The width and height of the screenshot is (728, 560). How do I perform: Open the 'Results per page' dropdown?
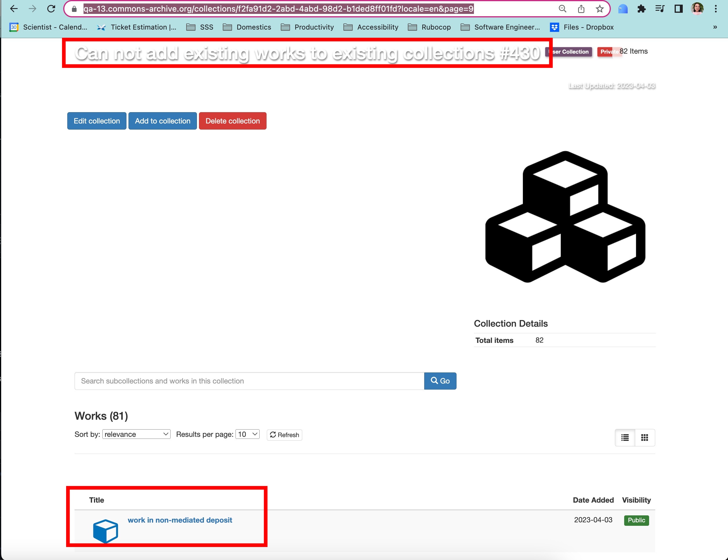tap(247, 434)
